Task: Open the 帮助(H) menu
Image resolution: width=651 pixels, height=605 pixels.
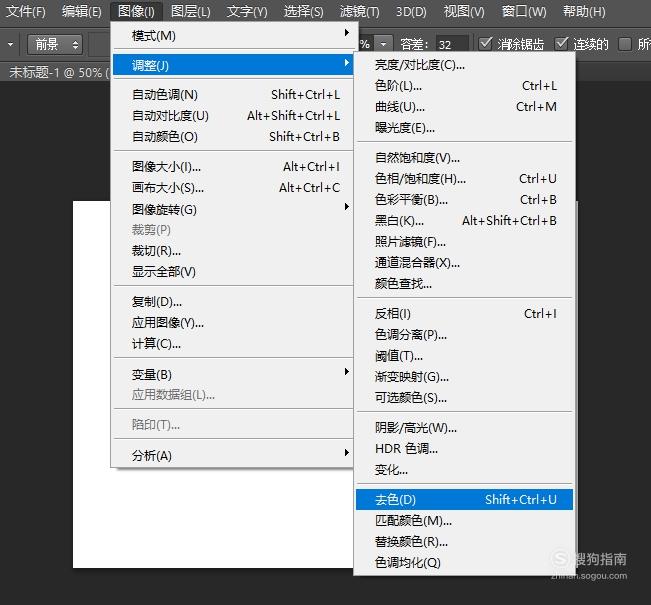Action: pyautogui.click(x=584, y=11)
